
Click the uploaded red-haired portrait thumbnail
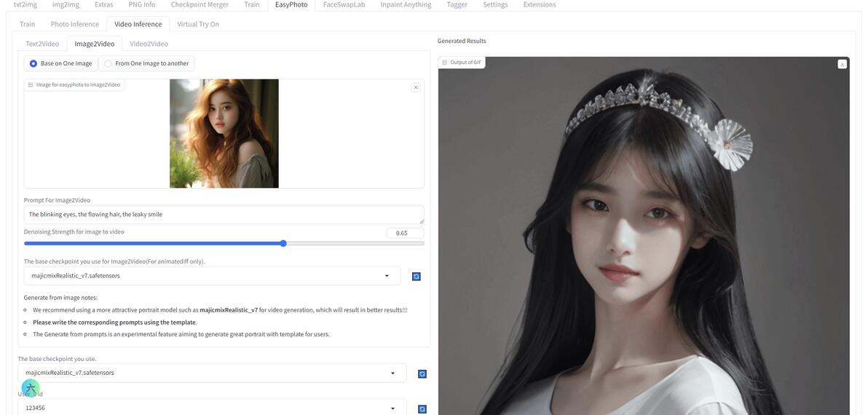pos(224,133)
